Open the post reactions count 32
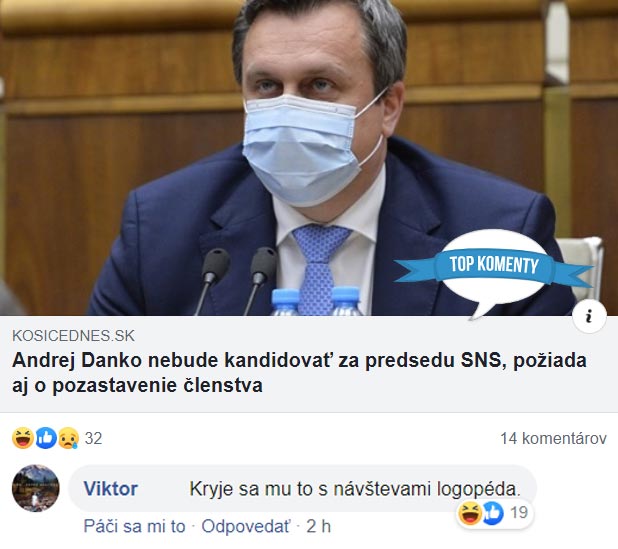618x549 pixels. 93,438
